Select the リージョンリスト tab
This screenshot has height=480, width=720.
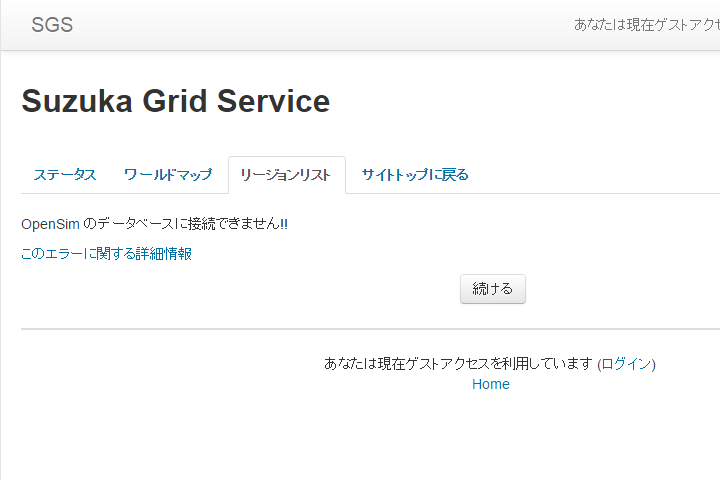(287, 175)
